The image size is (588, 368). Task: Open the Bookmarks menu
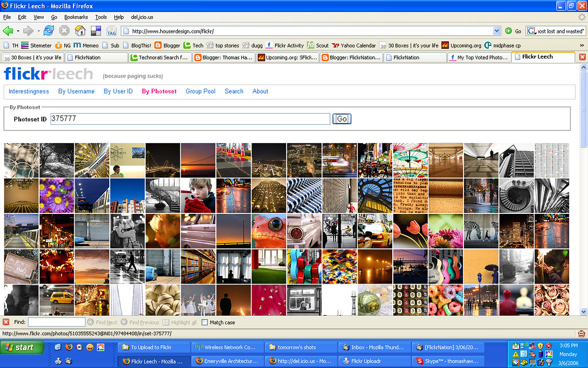pos(76,17)
